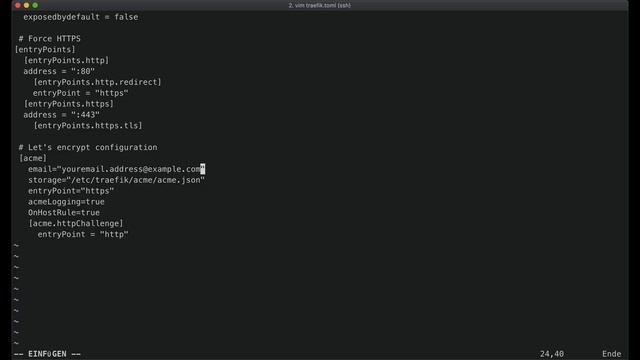Click the 'address = ":443"' line

pyautogui.click(x=62, y=115)
